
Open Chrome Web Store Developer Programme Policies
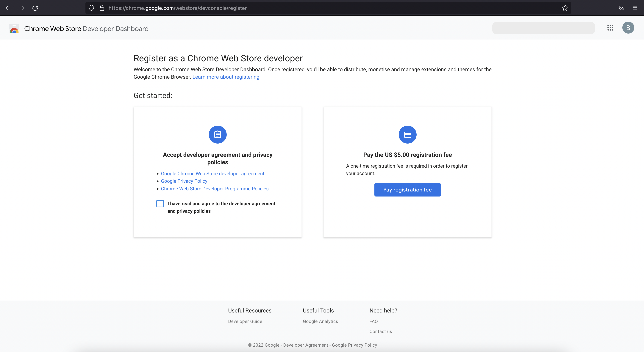[x=215, y=189]
